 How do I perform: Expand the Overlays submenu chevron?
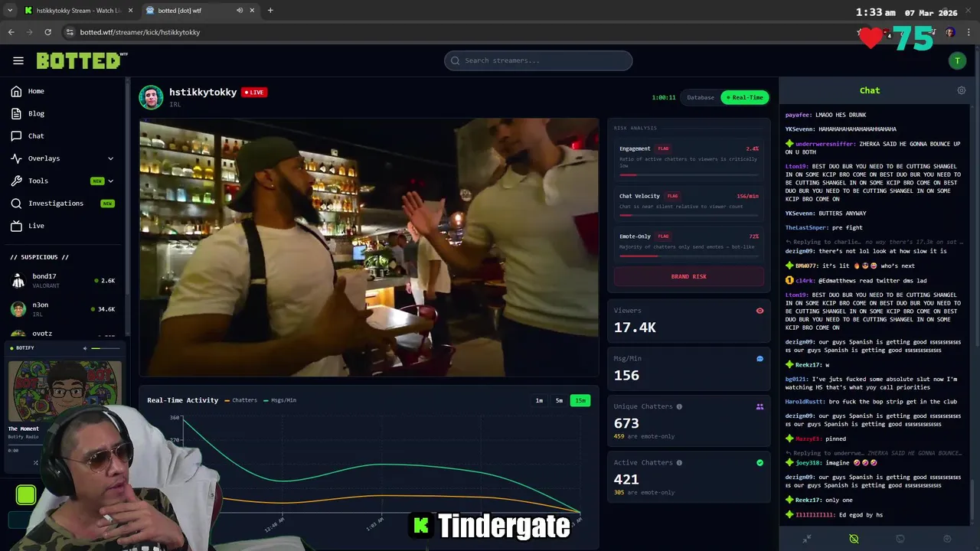(110, 158)
